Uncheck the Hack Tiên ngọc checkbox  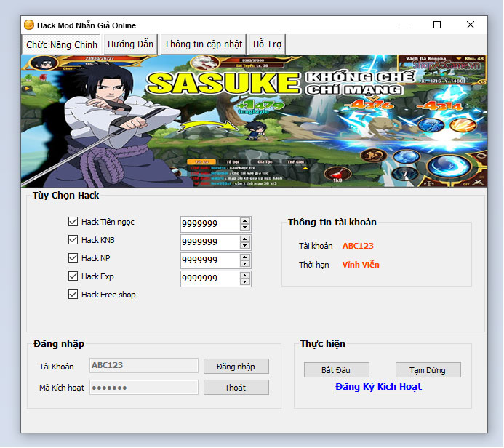[x=73, y=221]
